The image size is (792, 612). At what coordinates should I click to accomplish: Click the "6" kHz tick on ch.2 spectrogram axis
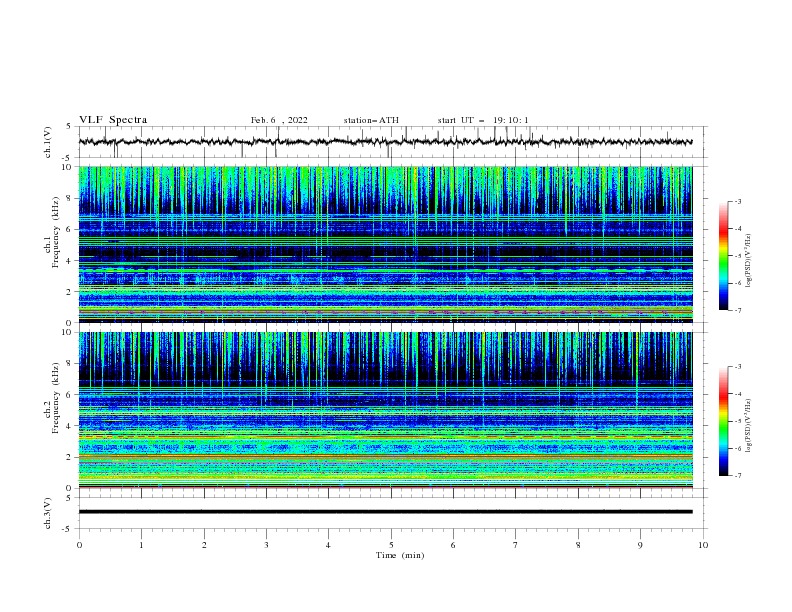[69, 394]
